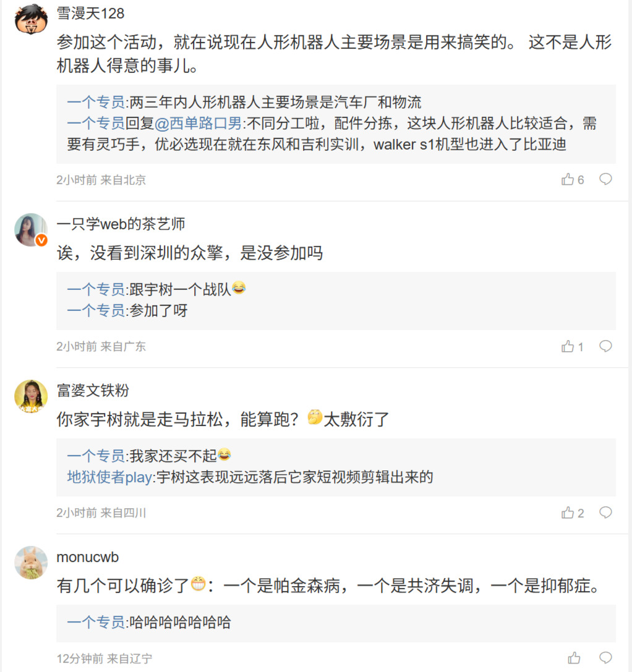Like the comment by 富婆文铁粉
Viewport: 632px width, 672px height.
568,513
